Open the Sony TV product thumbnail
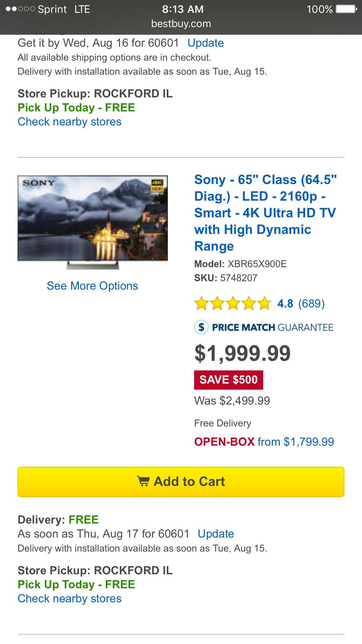Screen dimensions: 362x644 coord(93,222)
